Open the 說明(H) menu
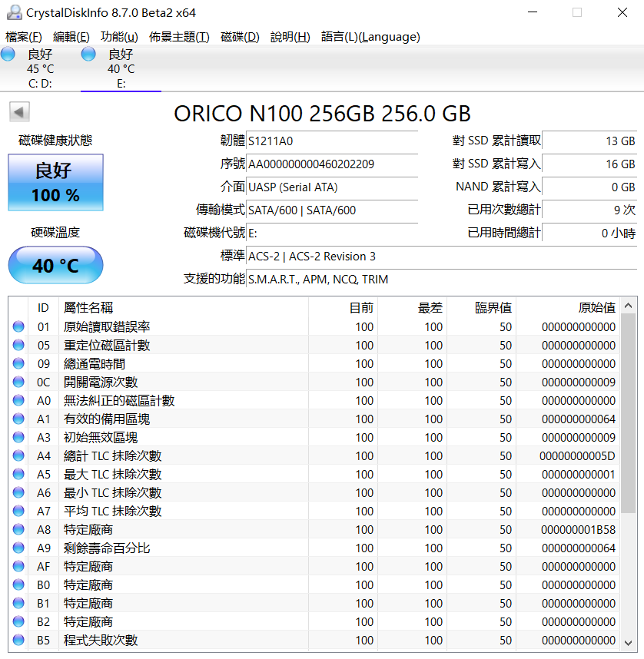Image resolution: width=644 pixels, height=659 pixels. [290, 37]
